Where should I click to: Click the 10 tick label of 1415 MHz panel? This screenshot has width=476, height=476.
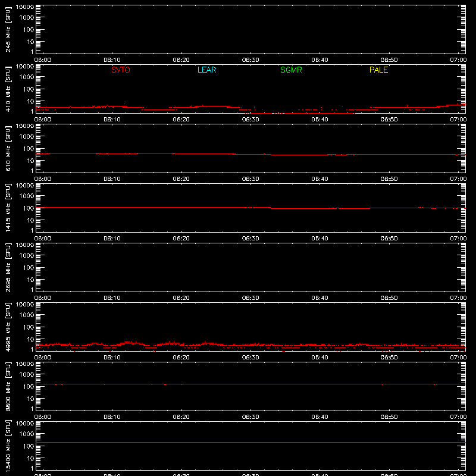click(31, 220)
